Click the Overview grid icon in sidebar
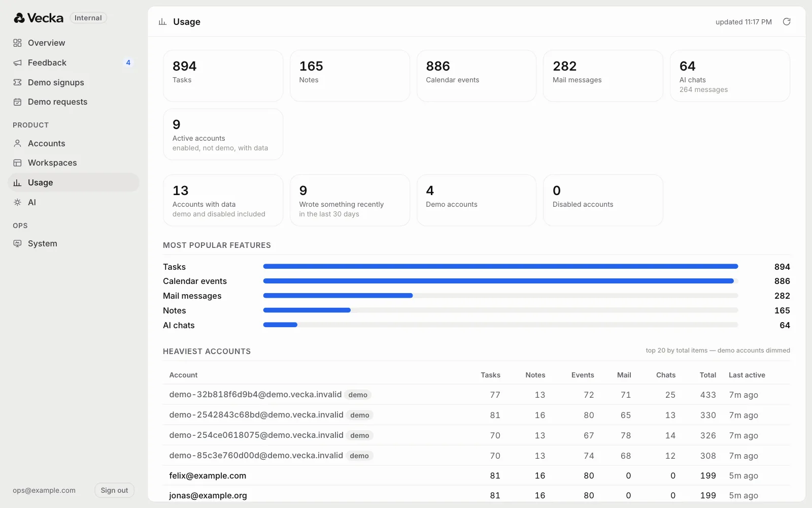The width and height of the screenshot is (812, 508). [17, 43]
